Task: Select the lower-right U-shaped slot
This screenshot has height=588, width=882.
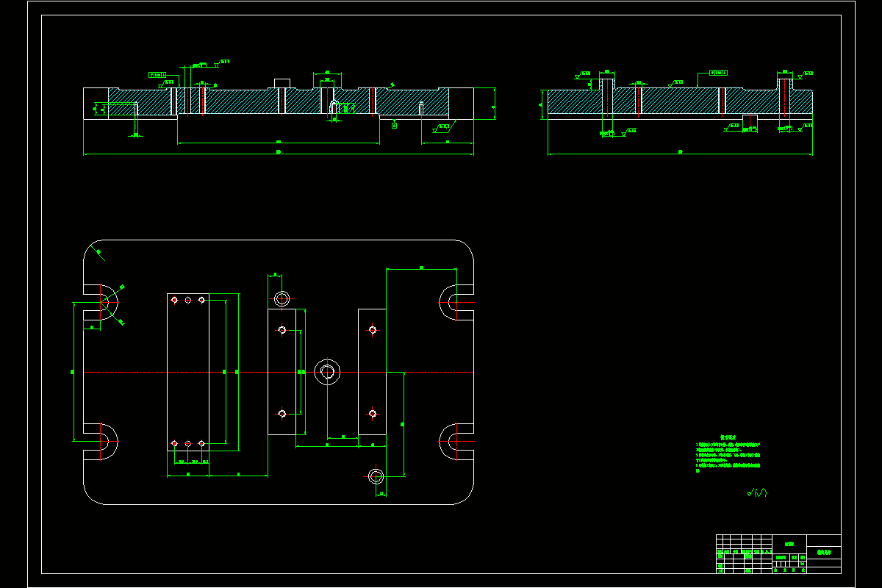Action: pyautogui.click(x=456, y=442)
